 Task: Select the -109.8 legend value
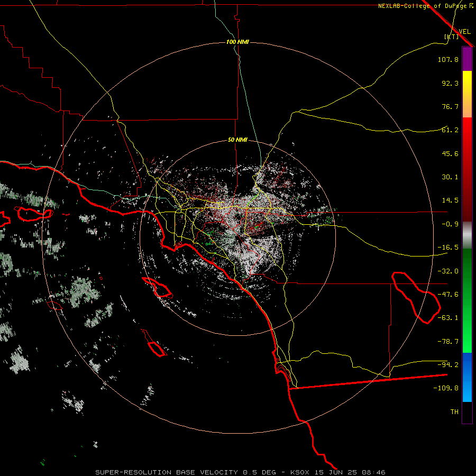coord(446,388)
